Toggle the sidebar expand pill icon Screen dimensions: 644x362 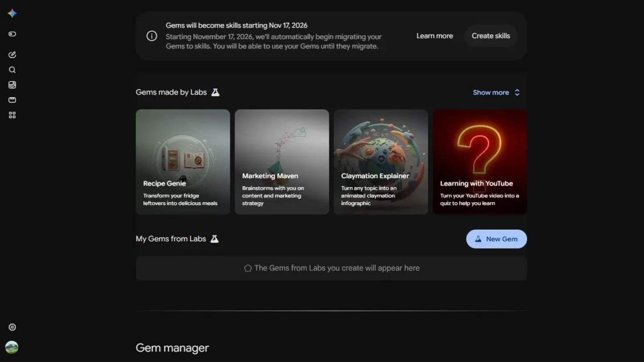[x=12, y=34]
